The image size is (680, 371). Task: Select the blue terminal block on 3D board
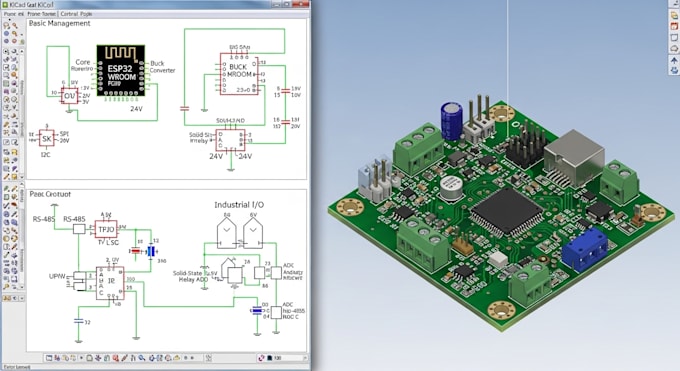click(x=585, y=249)
